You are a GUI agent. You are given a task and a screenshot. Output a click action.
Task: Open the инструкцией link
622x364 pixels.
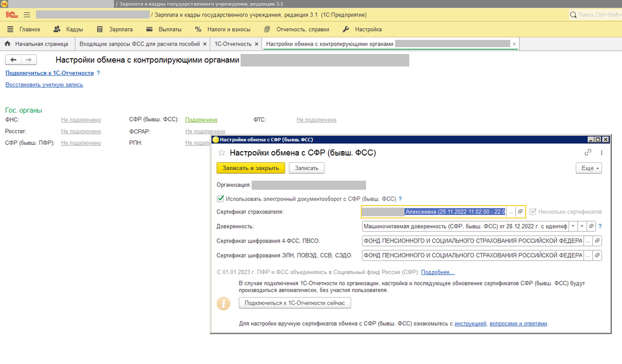tap(470, 324)
